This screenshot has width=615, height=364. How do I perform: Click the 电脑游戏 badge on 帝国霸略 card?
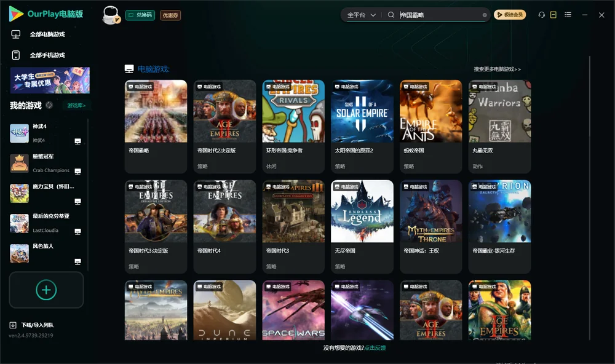tap(140, 87)
